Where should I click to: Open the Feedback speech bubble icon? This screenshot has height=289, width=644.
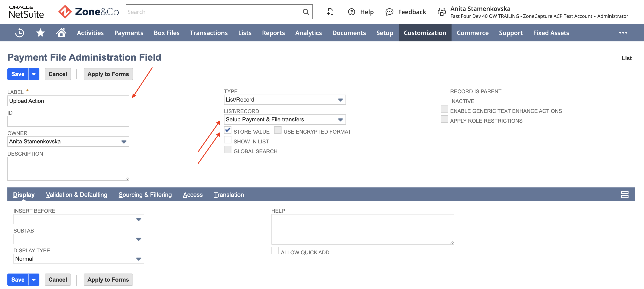(389, 12)
